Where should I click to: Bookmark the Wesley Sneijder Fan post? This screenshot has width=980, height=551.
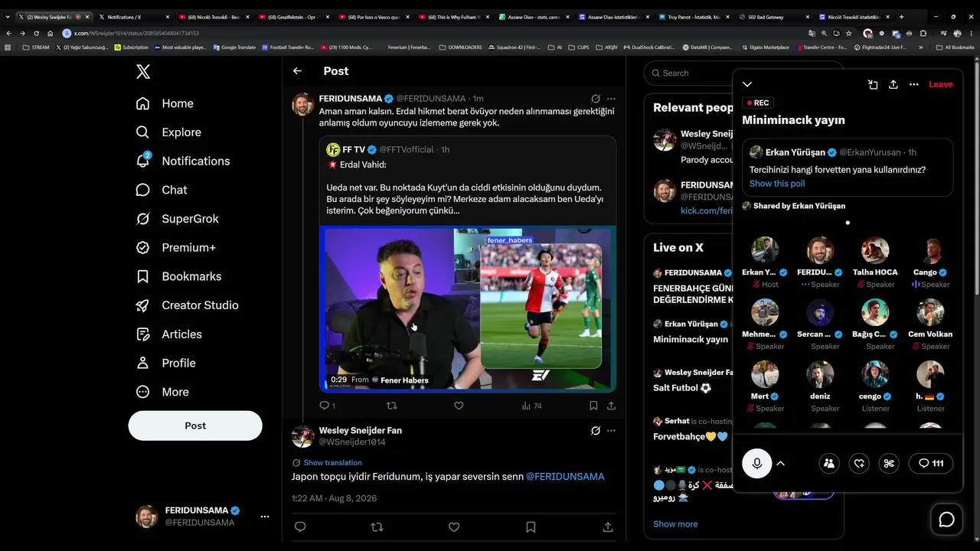pos(531,527)
